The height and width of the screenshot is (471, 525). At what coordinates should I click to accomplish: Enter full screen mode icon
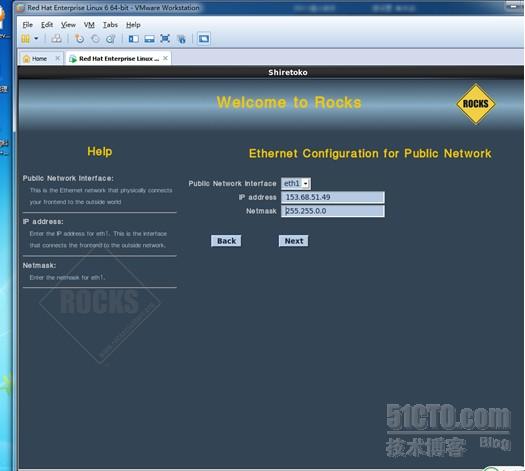165,39
